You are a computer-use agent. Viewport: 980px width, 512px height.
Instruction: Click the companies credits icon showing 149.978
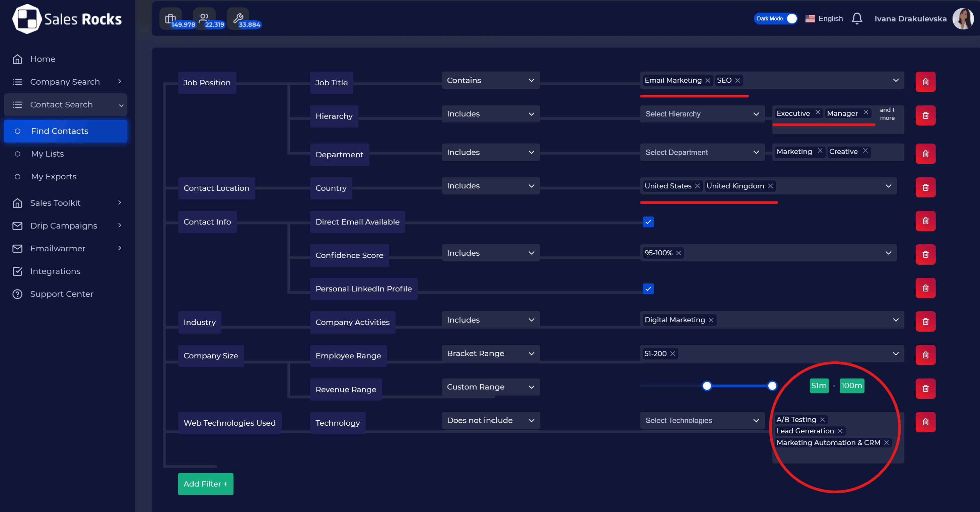pyautogui.click(x=170, y=18)
